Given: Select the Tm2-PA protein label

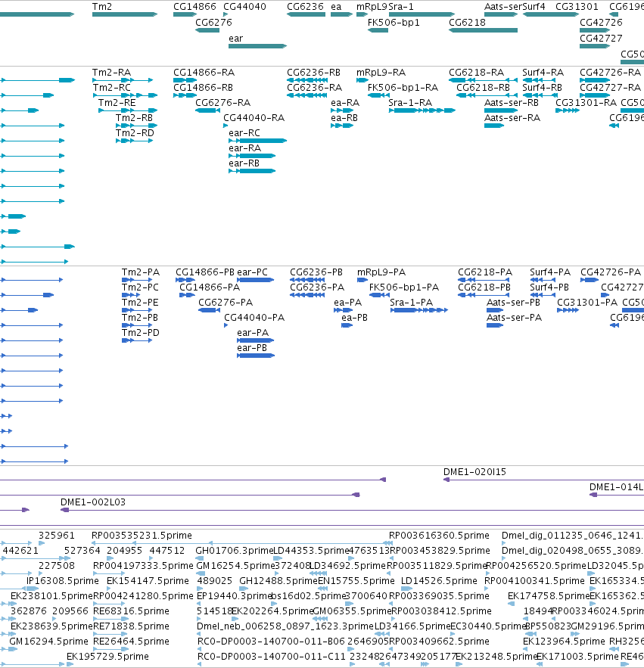Looking at the screenshot, I should [141, 272].
